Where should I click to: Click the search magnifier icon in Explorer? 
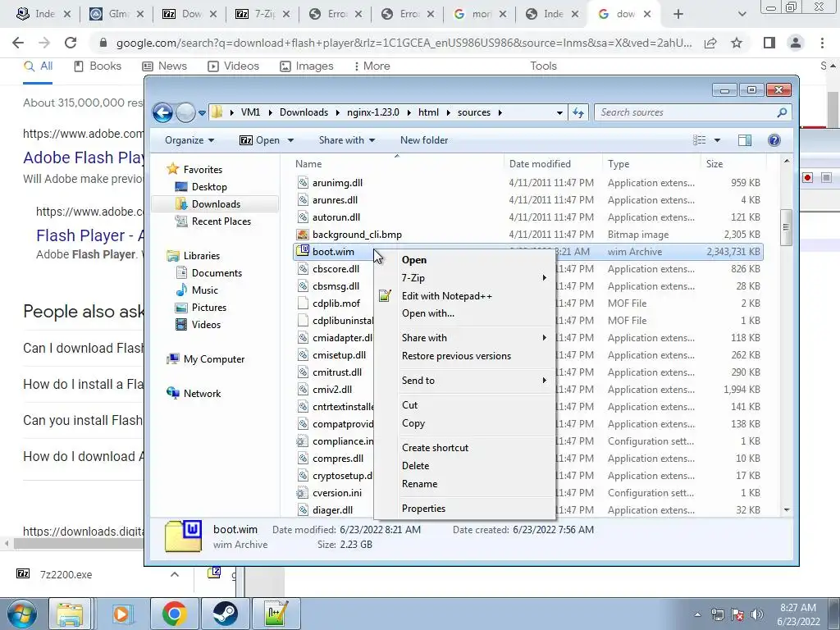pyautogui.click(x=782, y=112)
